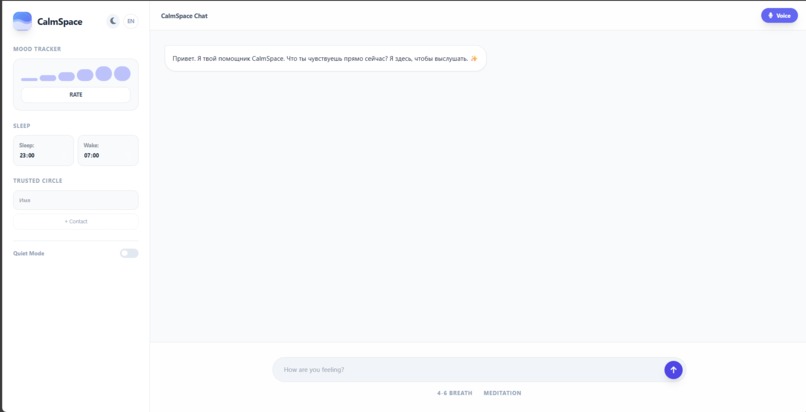This screenshot has height=412, width=806.
Task: Start the 4-6 BREATH exercise
Action: tap(454, 393)
